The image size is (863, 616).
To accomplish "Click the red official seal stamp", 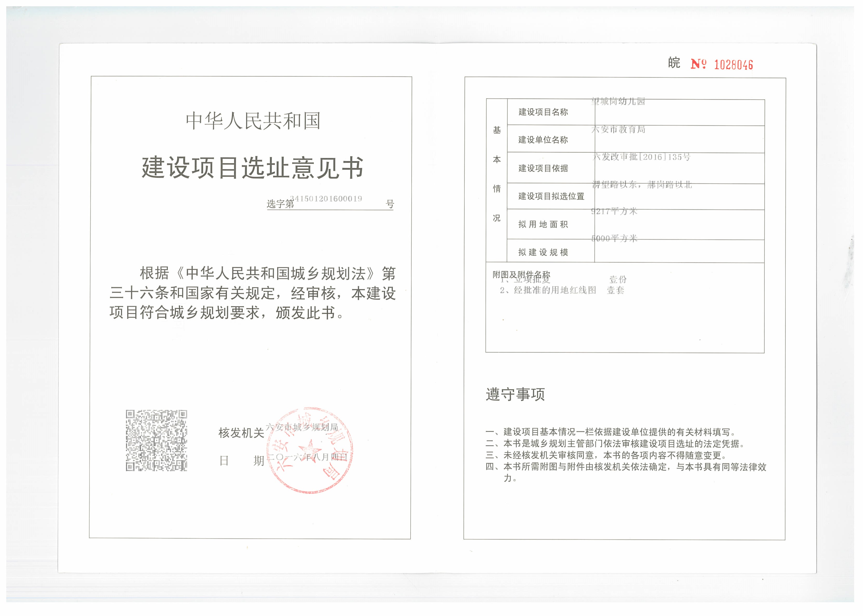I will (x=310, y=451).
